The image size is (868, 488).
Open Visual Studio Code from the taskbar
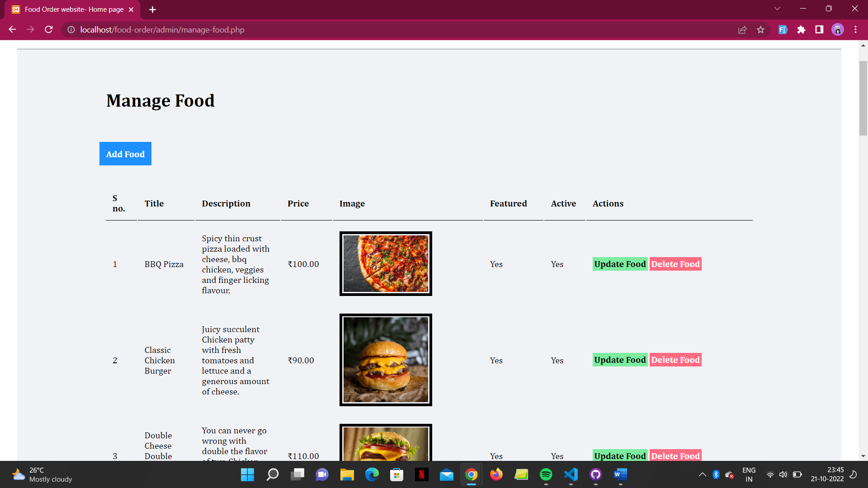(x=571, y=475)
